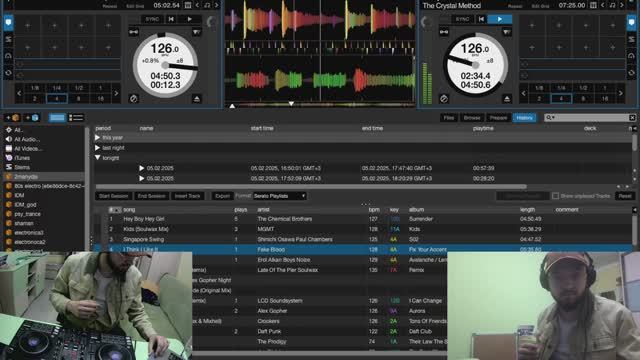Open the left deck beatgrid icon

[x=188, y=5]
